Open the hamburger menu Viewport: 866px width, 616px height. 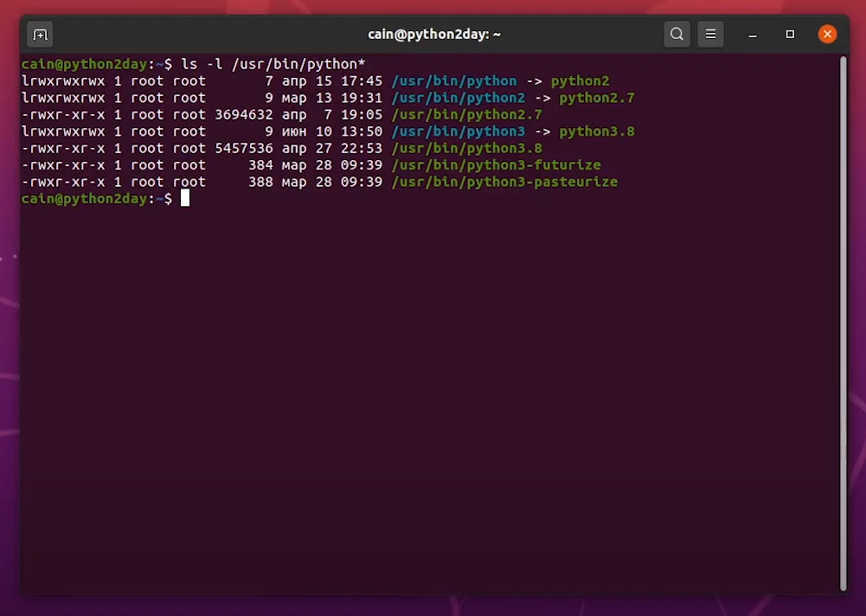point(710,35)
